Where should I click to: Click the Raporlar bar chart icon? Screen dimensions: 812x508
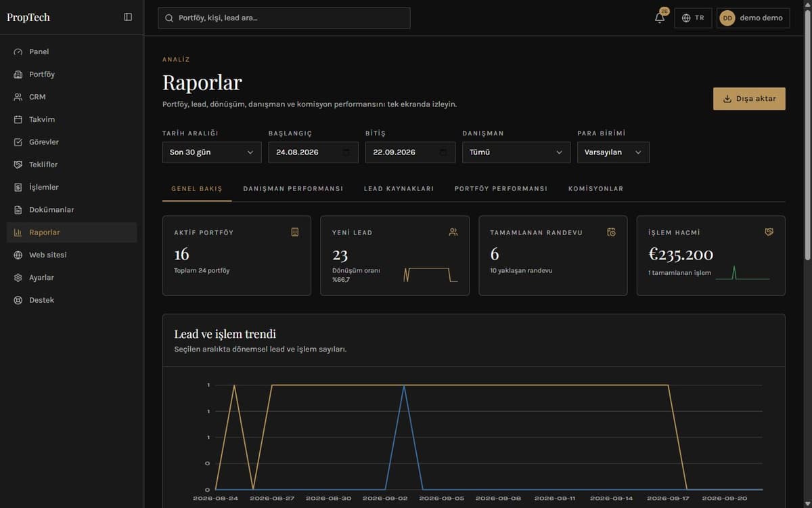[x=18, y=232]
